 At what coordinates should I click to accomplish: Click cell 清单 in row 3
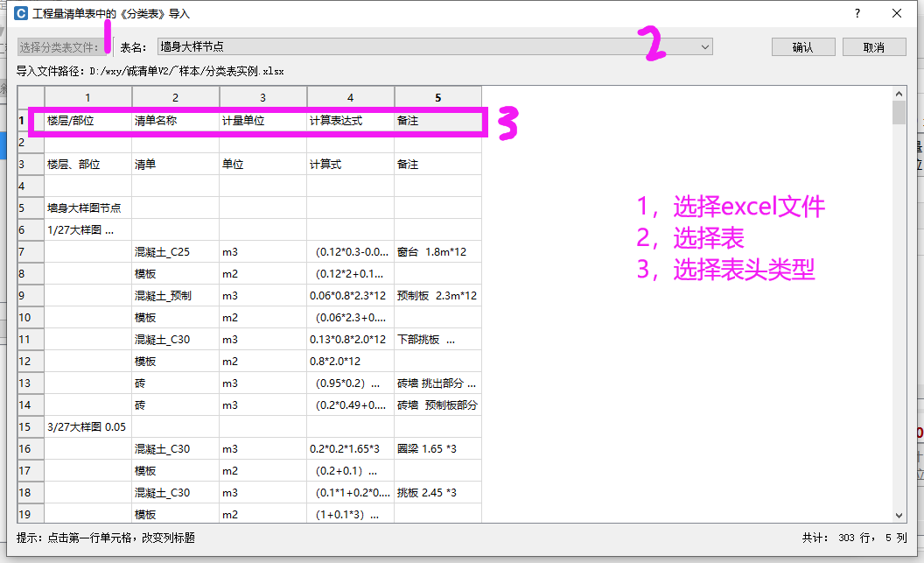point(176,165)
